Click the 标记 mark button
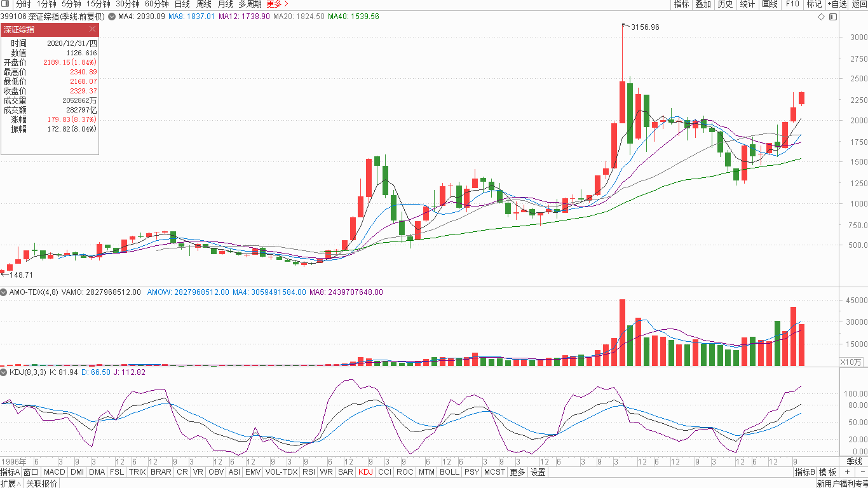 pos(814,4)
